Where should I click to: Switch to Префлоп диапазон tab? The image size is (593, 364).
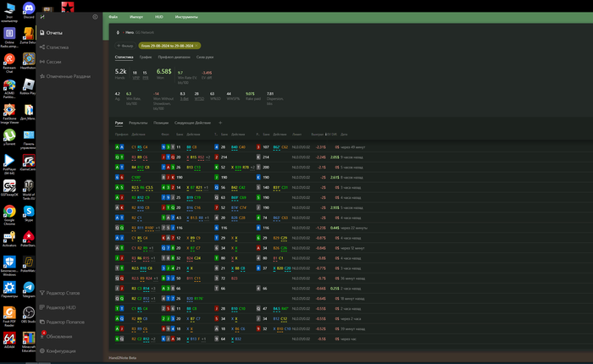(x=174, y=57)
